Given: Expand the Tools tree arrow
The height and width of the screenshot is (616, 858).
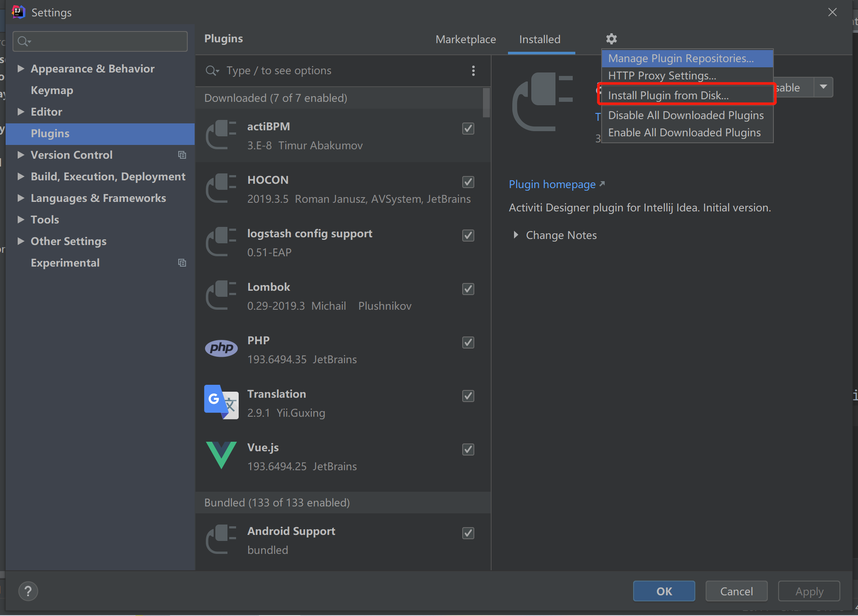Looking at the screenshot, I should coord(20,220).
